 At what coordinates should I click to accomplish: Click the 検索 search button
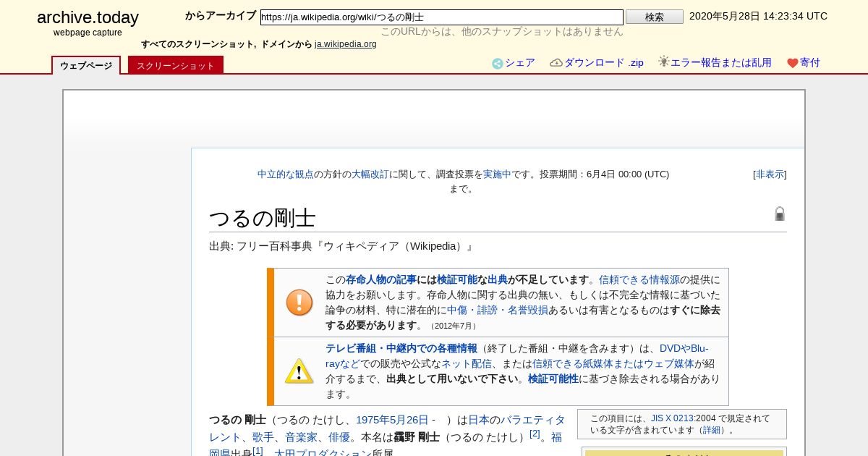pyautogui.click(x=655, y=17)
